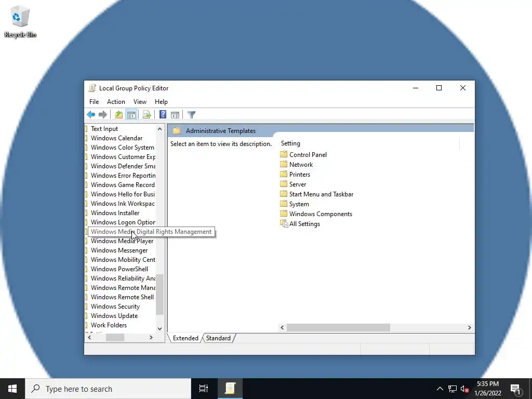Click settings list scroll right arrow
532x399 pixels.
[469, 327]
